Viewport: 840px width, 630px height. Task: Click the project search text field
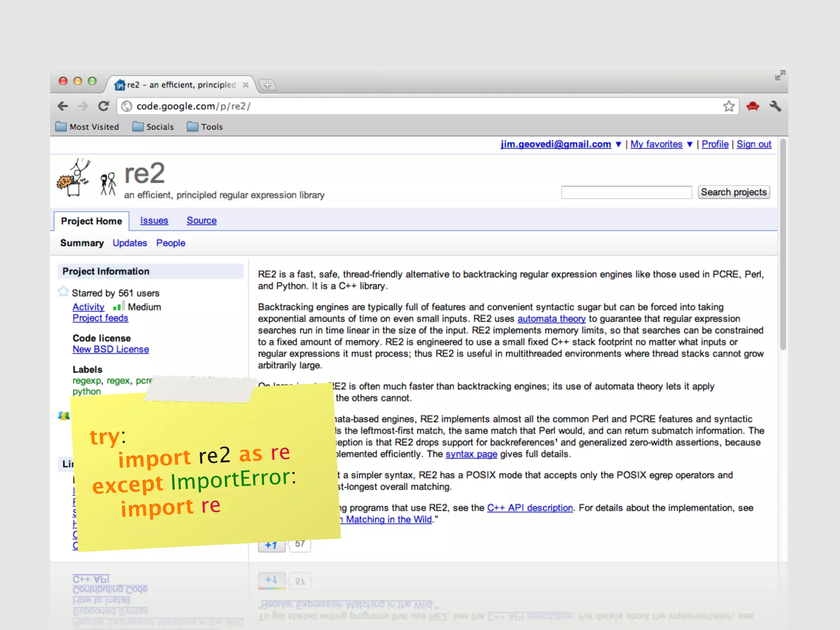tap(626, 192)
